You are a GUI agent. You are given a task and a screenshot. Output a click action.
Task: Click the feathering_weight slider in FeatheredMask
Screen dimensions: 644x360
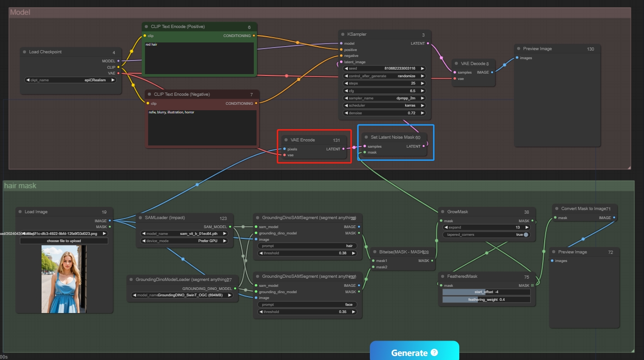pyautogui.click(x=486, y=299)
